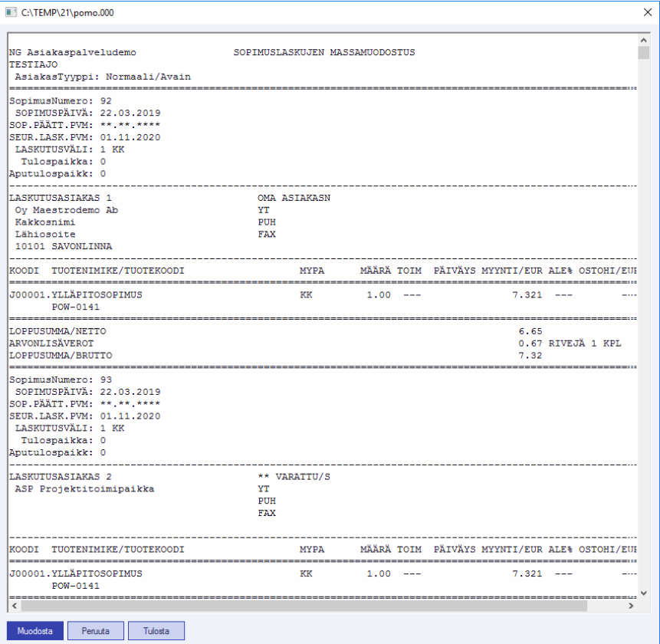Click ** VARATTU/S label

pyautogui.click(x=294, y=476)
